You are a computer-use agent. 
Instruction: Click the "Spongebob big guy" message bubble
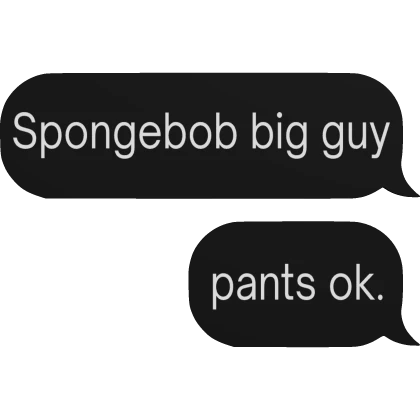[207, 136]
